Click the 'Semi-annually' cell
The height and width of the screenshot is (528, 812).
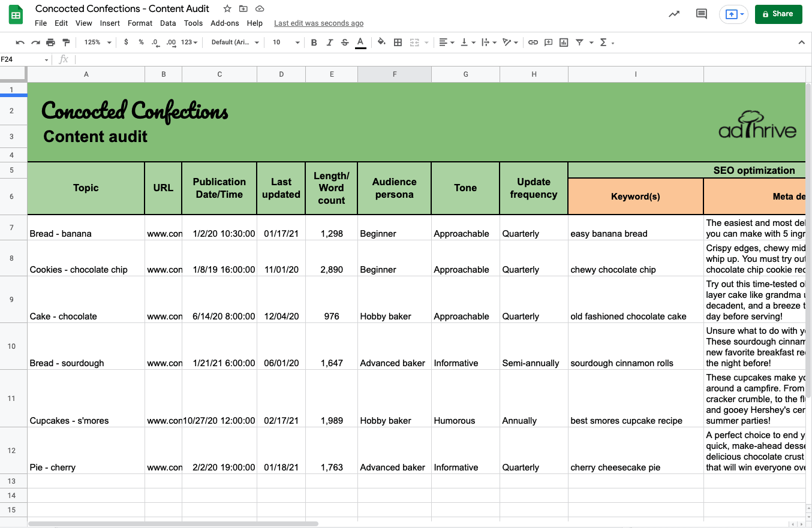click(534, 346)
